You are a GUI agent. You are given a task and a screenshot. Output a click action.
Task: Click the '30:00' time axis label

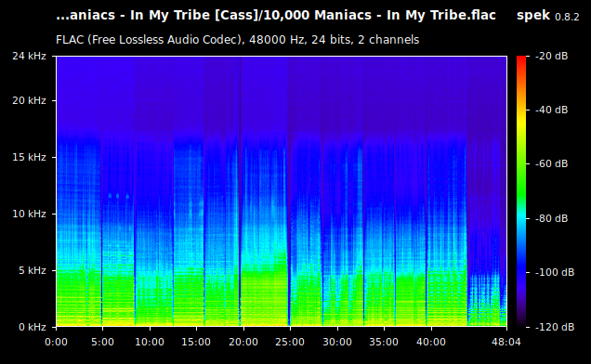[337, 342]
